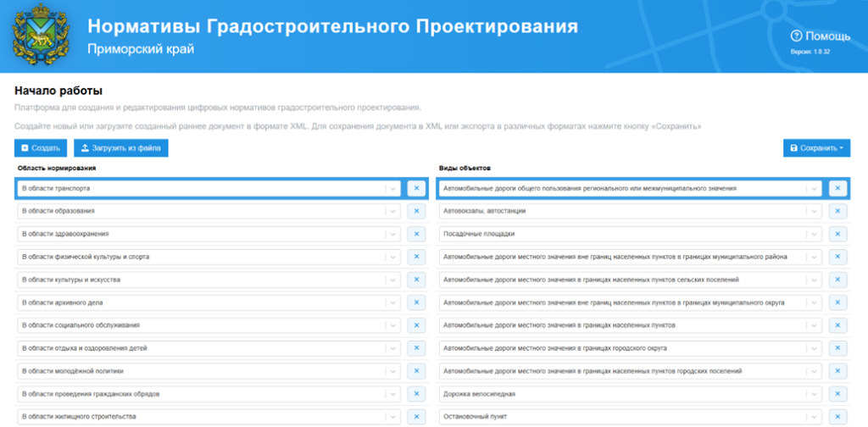Delete the 'В области образования' entry via X
The width and height of the screenshot is (868, 427).
(x=416, y=211)
